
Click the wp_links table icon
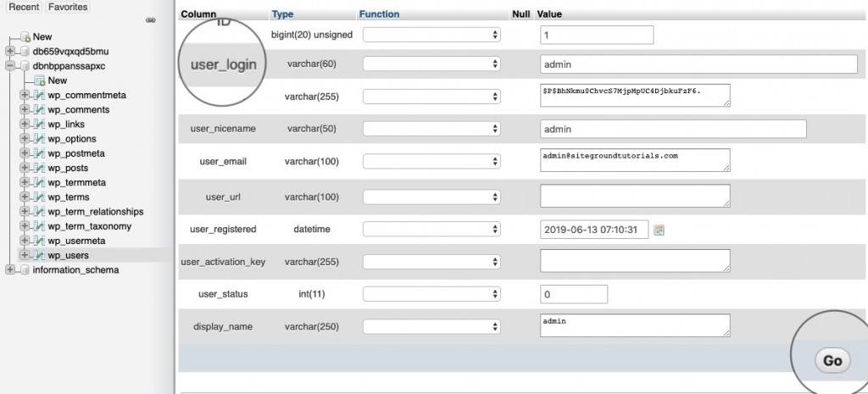[39, 125]
